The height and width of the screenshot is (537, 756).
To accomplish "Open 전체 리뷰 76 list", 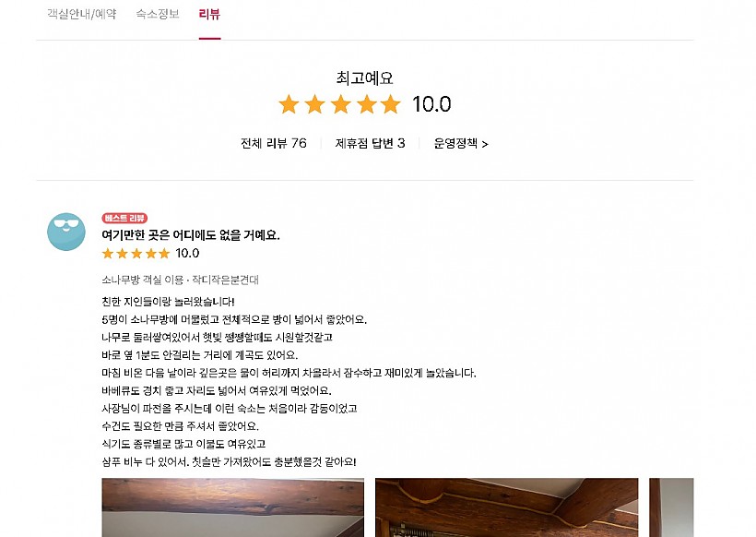I will (273, 143).
